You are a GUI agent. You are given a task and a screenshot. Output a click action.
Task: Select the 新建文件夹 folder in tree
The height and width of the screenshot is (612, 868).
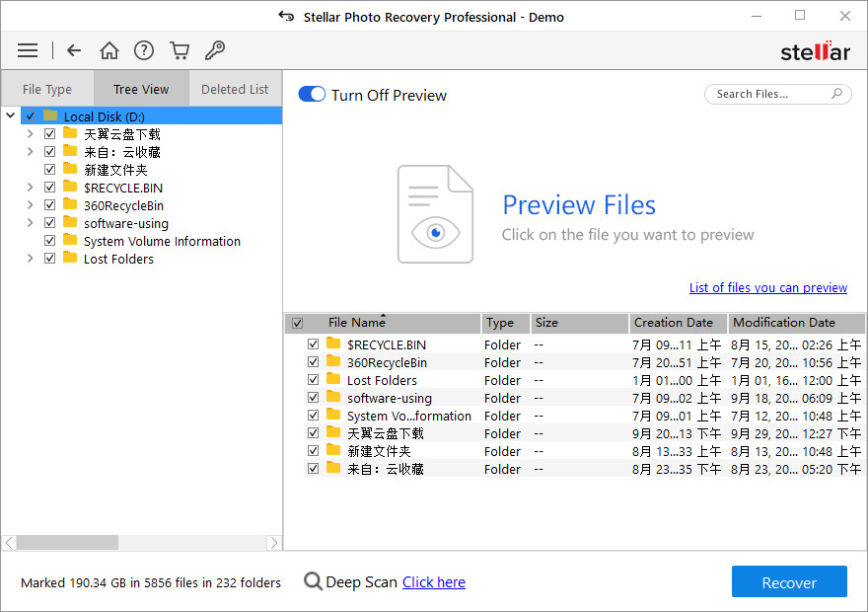115,170
